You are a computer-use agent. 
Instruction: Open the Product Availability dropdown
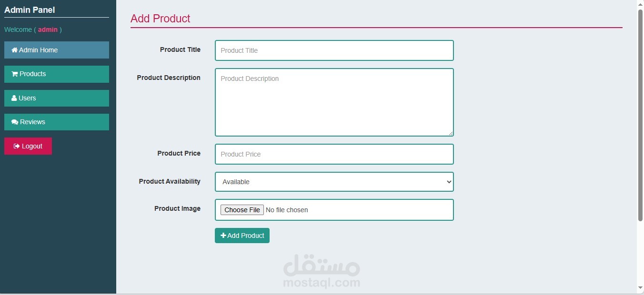(334, 182)
